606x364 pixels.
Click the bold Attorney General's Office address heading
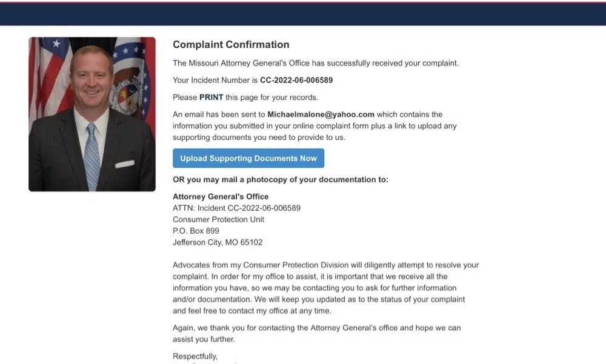pyautogui.click(x=221, y=196)
